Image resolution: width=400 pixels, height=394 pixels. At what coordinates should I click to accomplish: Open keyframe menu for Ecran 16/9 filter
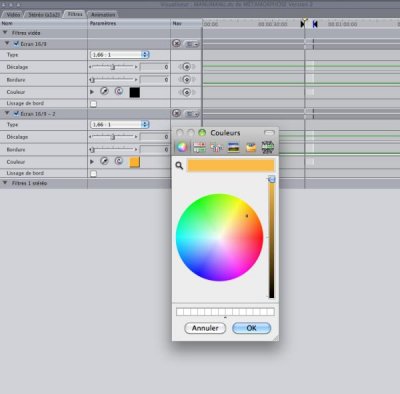point(192,44)
